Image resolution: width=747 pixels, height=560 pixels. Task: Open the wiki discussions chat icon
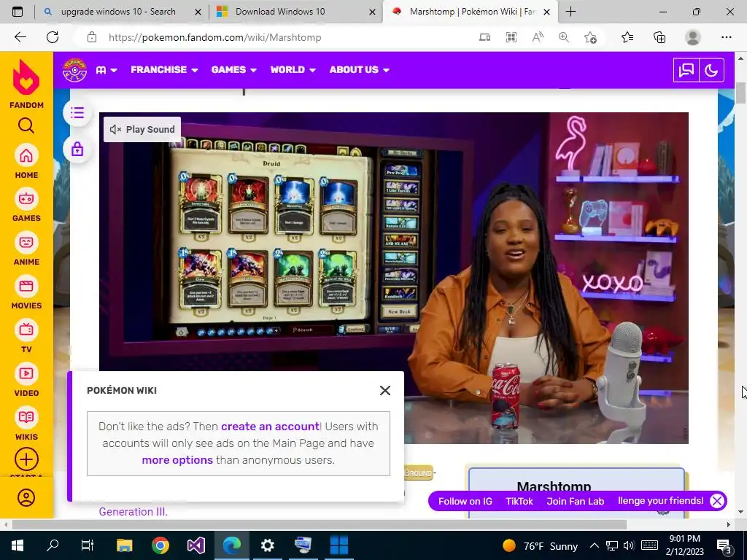(686, 71)
